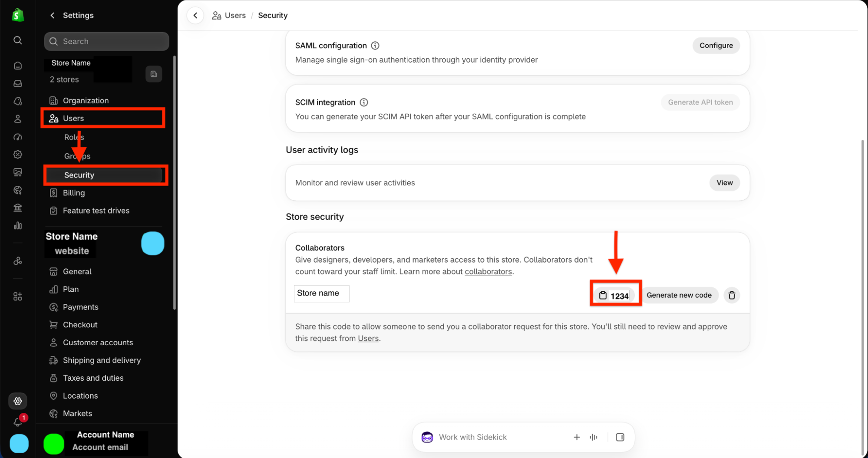The height and width of the screenshot is (458, 868).
Task: Click the store website avatar circle
Action: click(x=153, y=243)
